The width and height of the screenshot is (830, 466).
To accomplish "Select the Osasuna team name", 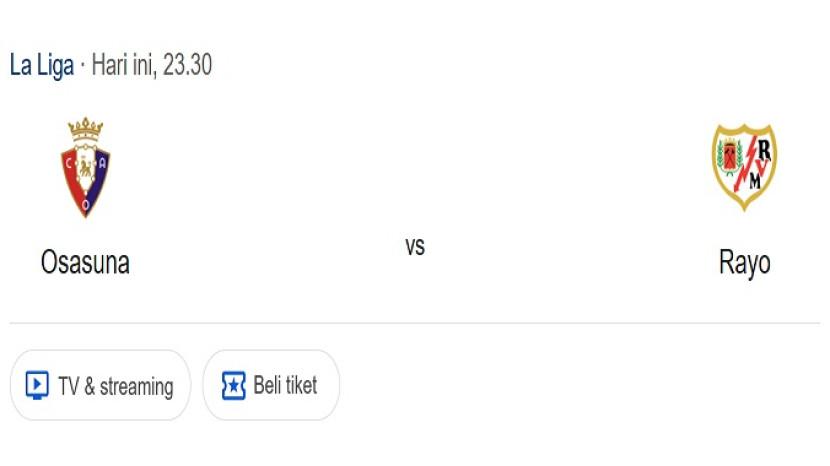I will pyautogui.click(x=85, y=262).
